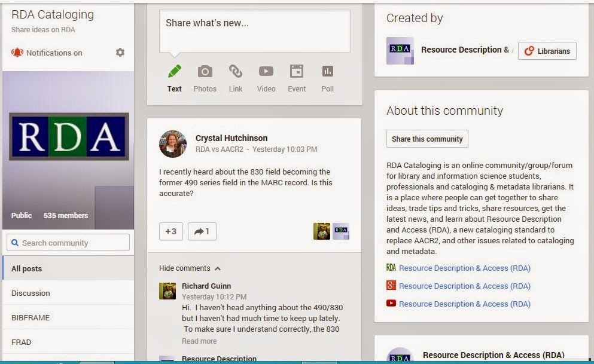
Task: Open the bottom Resource Description & Access (RDA) card title
Action: click(x=494, y=355)
